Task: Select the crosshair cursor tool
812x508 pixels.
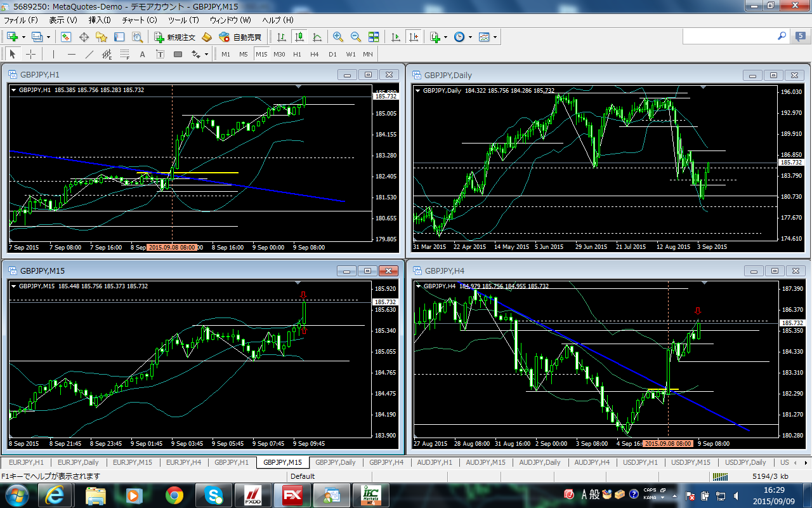Action: pyautogui.click(x=30, y=55)
